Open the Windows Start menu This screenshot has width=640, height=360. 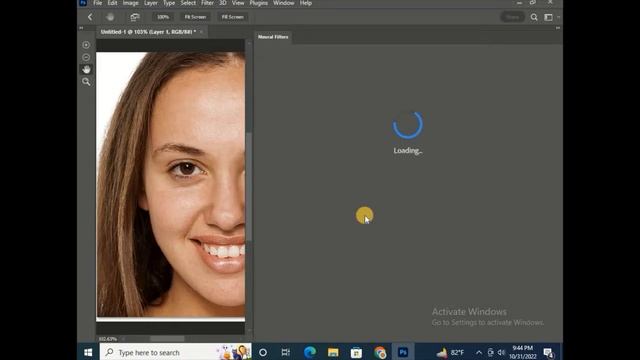tap(88, 352)
